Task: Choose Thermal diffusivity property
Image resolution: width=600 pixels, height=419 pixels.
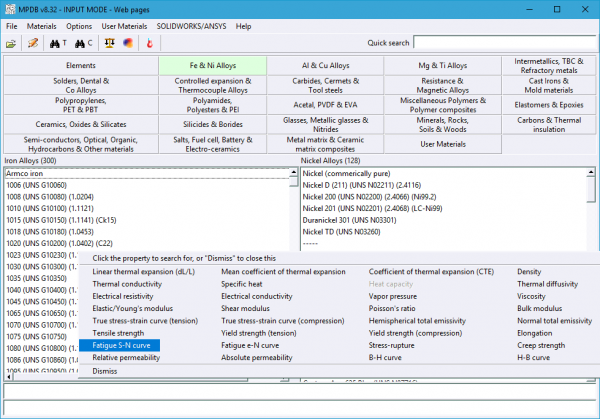Action: (548, 284)
